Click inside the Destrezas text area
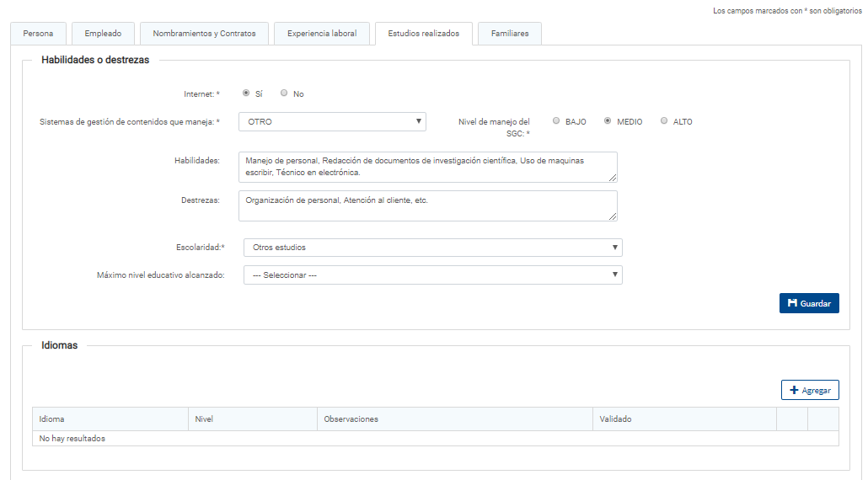This screenshot has width=868, height=480. click(x=427, y=205)
